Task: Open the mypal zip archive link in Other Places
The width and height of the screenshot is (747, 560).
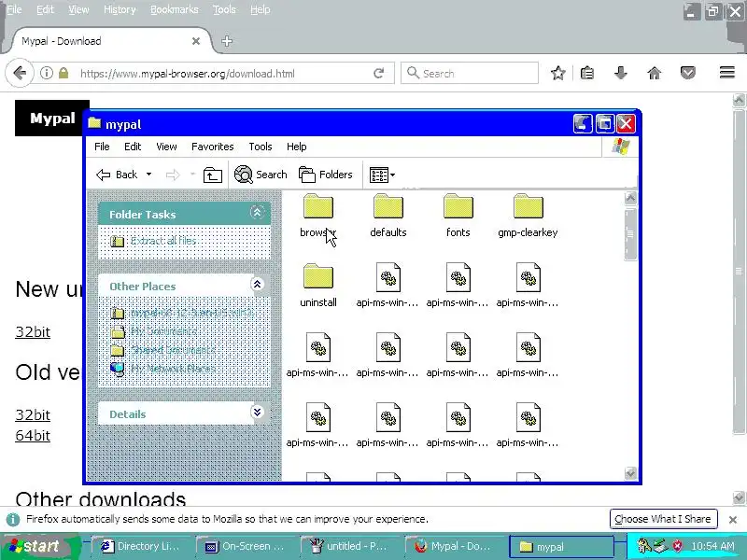Action: pyautogui.click(x=191, y=313)
